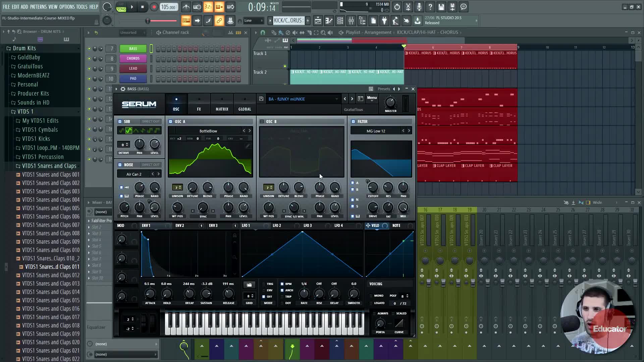
Task: Open the mixer view icon
Action: 351,21
